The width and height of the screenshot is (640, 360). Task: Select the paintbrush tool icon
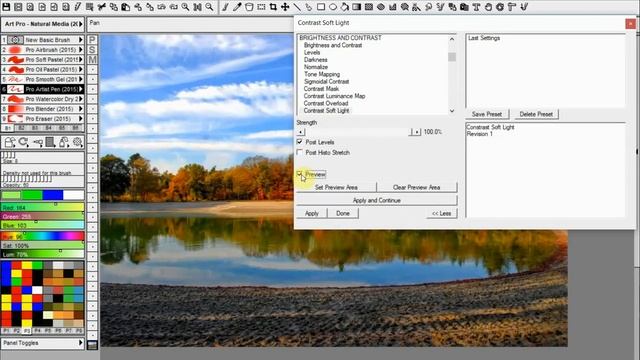click(x=225, y=7)
